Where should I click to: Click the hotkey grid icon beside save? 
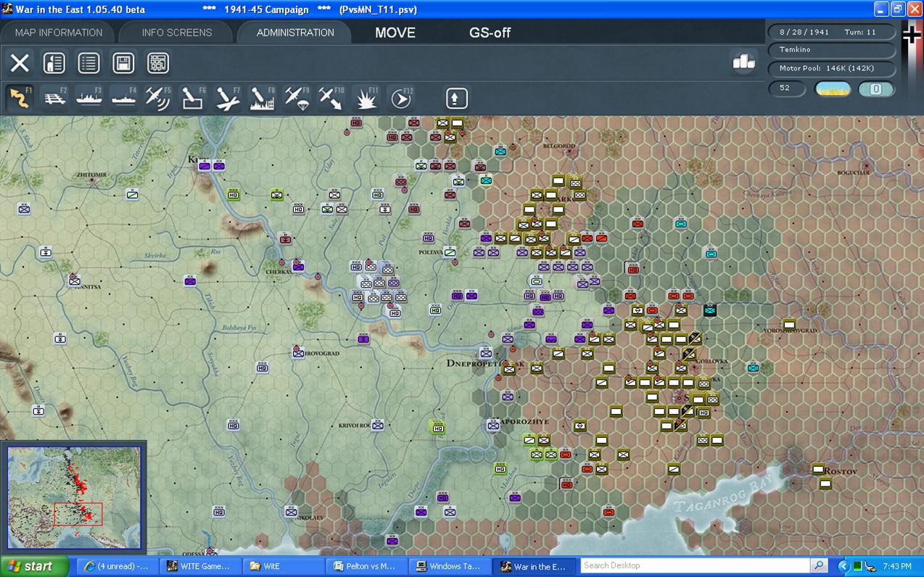pyautogui.click(x=158, y=63)
